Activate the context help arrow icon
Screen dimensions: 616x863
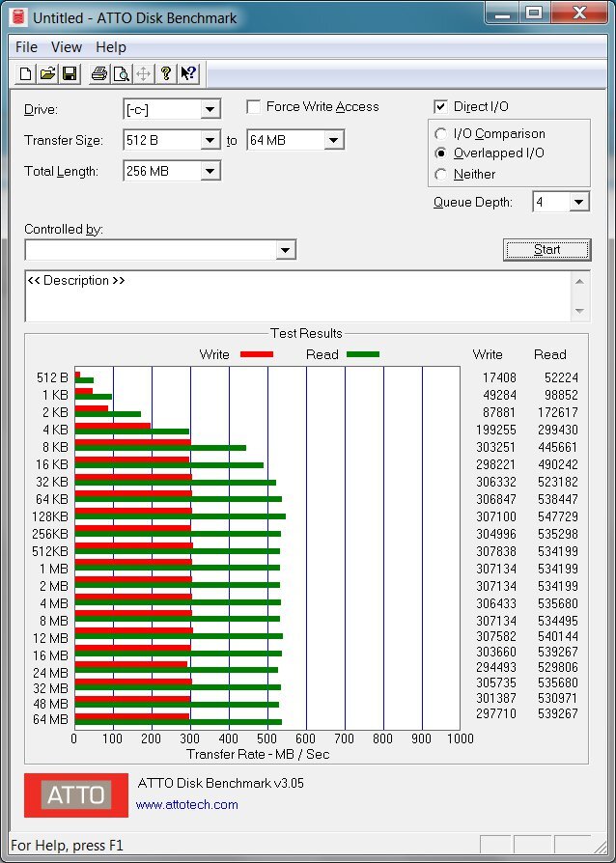click(x=188, y=73)
